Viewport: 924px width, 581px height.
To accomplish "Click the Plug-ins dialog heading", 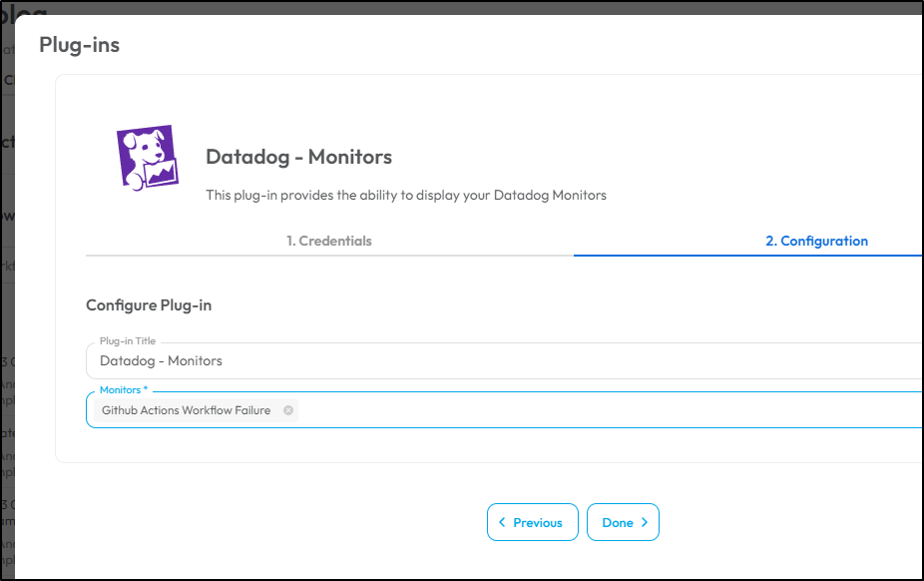I will pos(80,45).
